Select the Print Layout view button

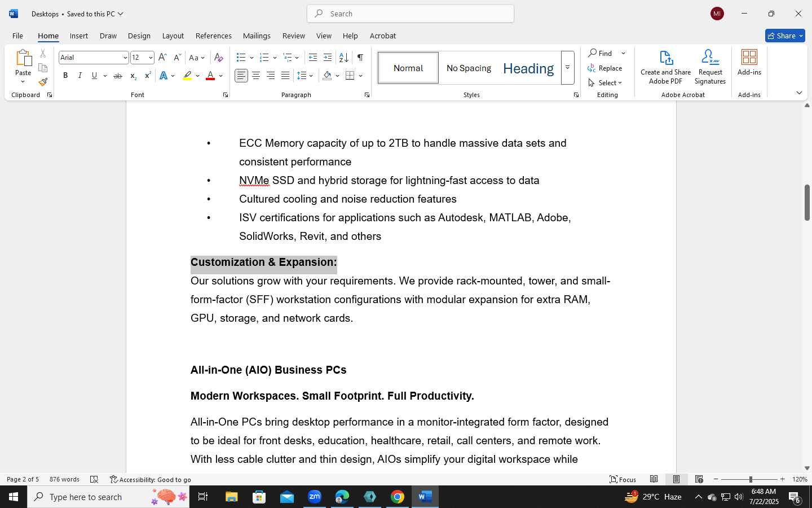tap(676, 479)
